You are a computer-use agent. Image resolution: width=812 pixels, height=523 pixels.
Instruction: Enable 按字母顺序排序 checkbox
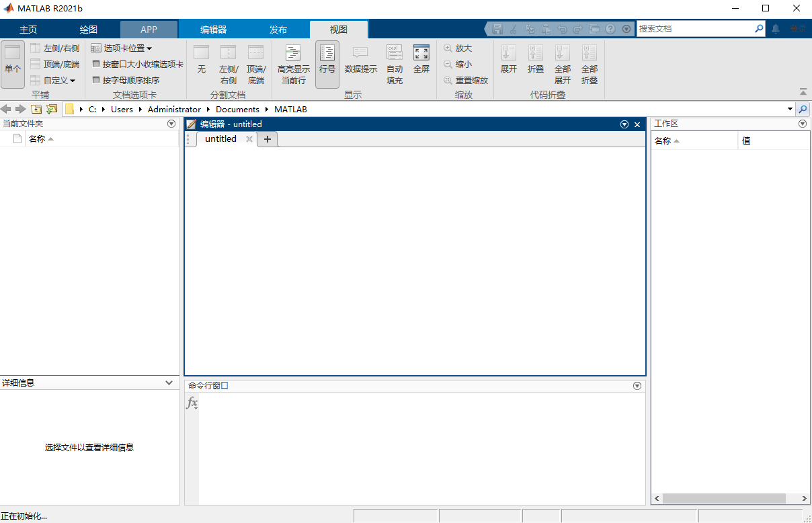126,80
